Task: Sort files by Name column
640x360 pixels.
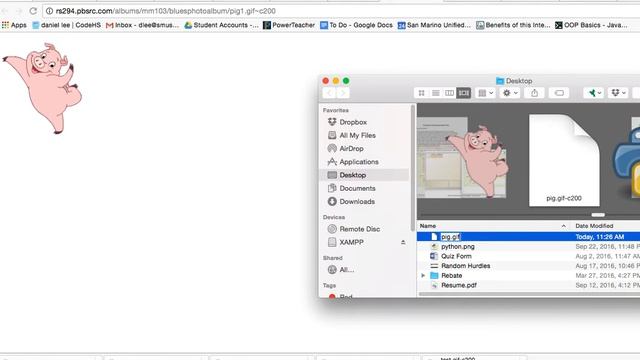Action: click(493, 226)
